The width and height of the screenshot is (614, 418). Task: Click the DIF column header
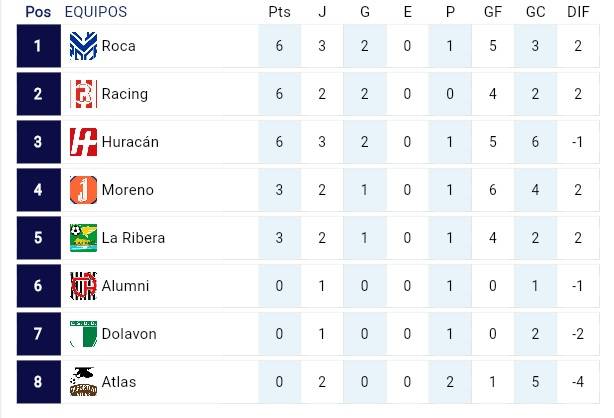(x=577, y=12)
